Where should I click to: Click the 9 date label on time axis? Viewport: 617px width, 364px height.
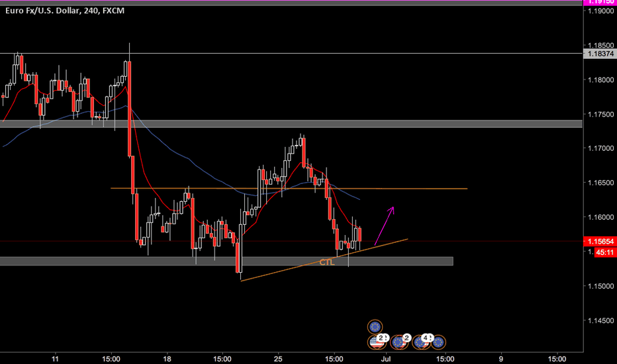point(501,359)
